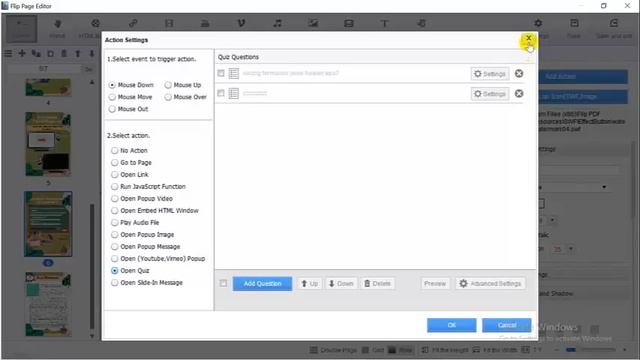Open the dropdown in the right properties panel
The height and width of the screenshot is (360, 640).
pos(604,187)
